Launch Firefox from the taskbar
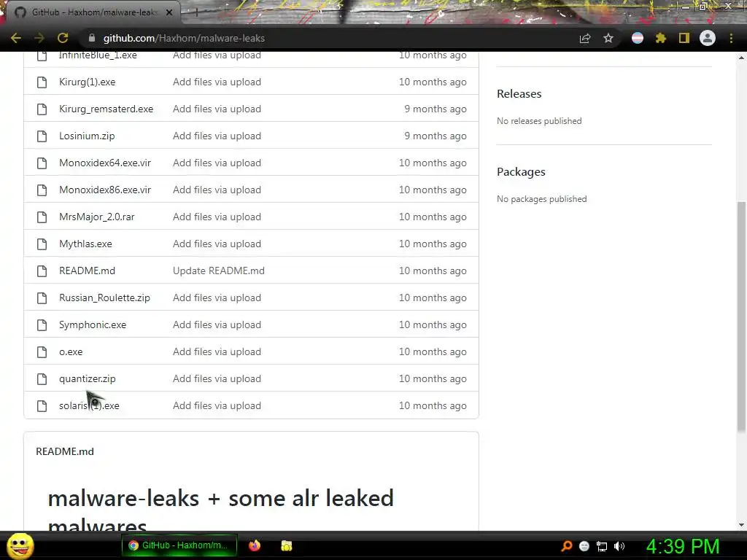The image size is (747, 560). point(255,545)
